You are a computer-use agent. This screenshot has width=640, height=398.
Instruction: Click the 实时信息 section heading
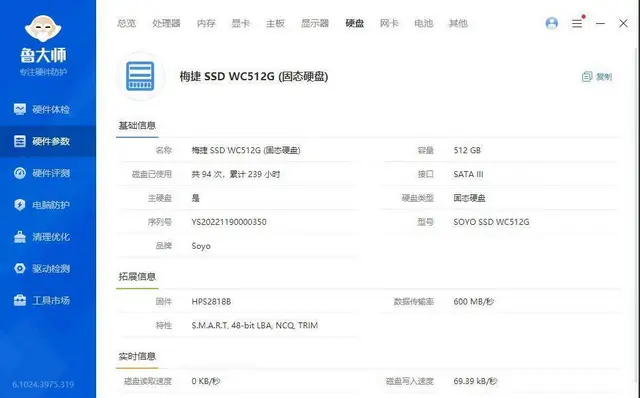click(x=137, y=356)
